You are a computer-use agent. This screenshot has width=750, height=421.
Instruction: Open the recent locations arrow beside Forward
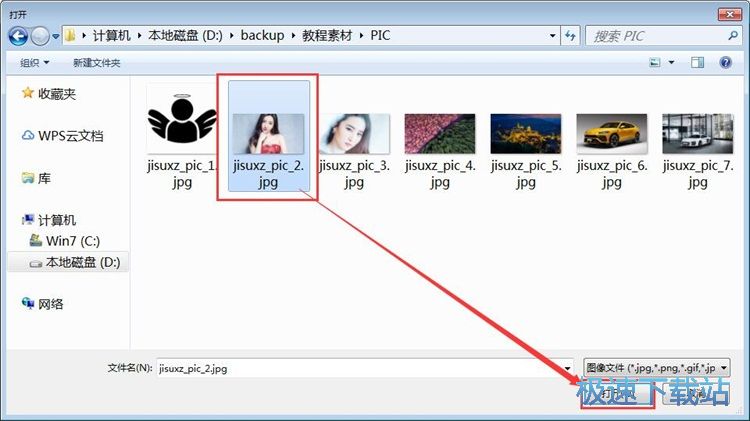click(x=55, y=36)
